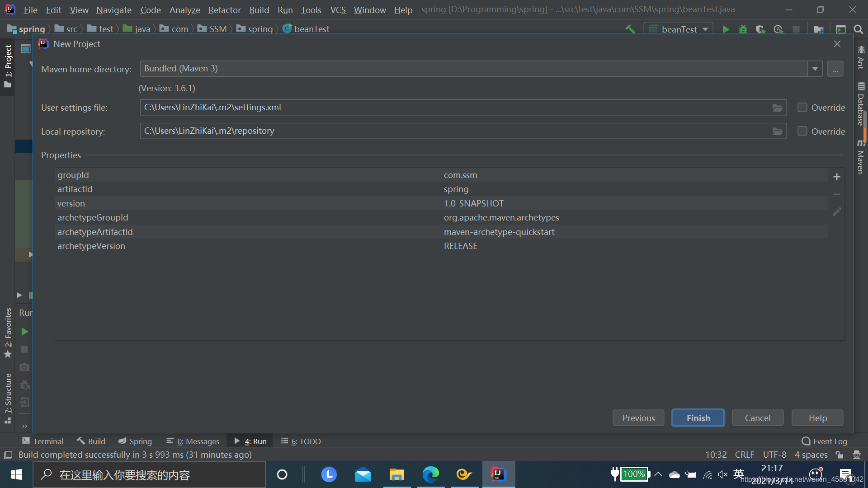
Task: Open the Build tool tab
Action: coord(91,441)
